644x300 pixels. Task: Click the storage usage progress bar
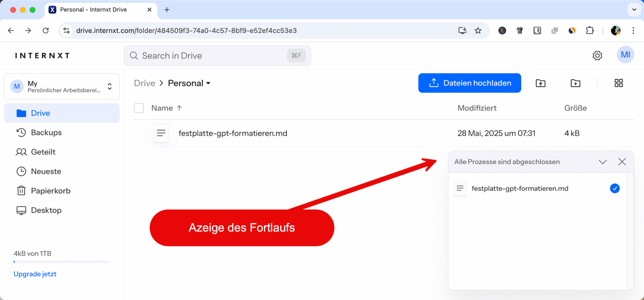[x=62, y=262]
